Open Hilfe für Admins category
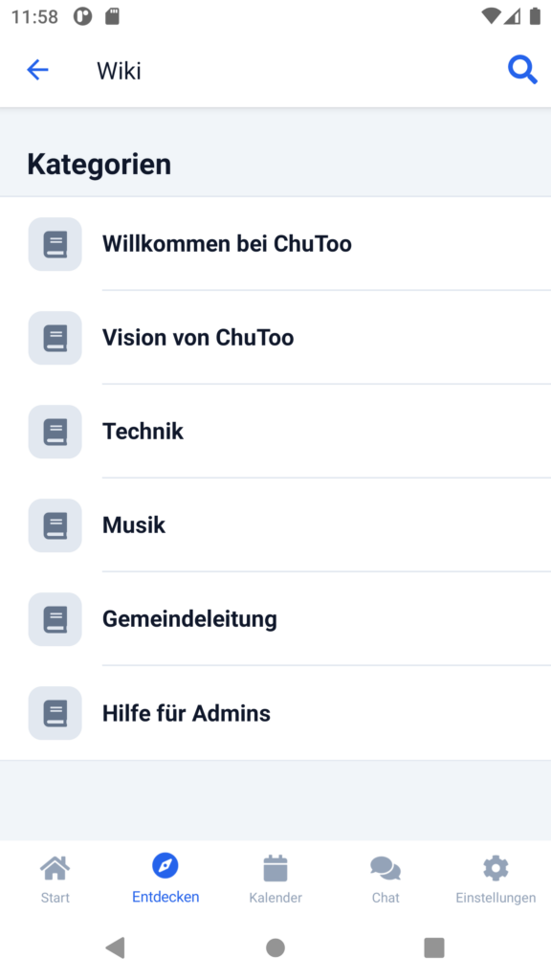551x980 pixels. click(275, 712)
